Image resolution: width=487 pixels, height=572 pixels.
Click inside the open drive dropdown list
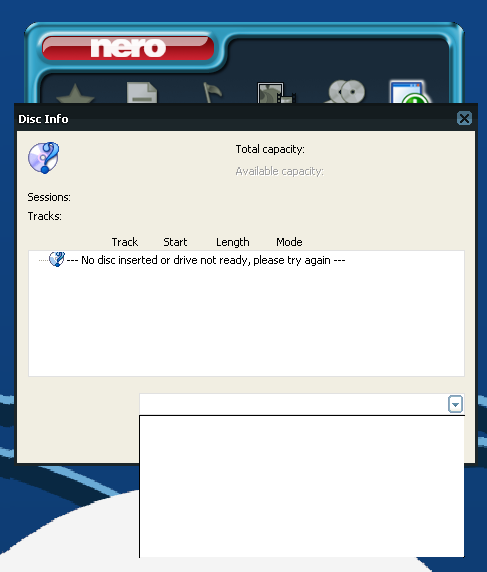[x=302, y=486]
